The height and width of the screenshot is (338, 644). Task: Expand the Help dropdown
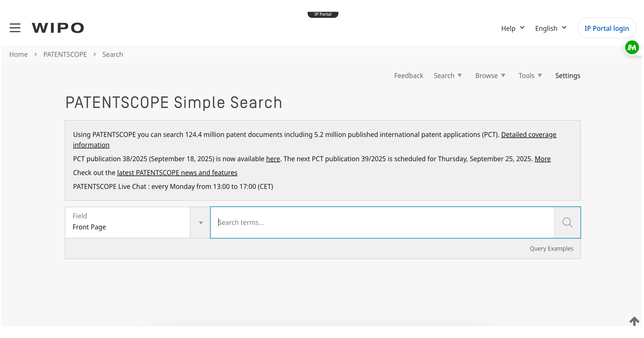click(x=513, y=28)
